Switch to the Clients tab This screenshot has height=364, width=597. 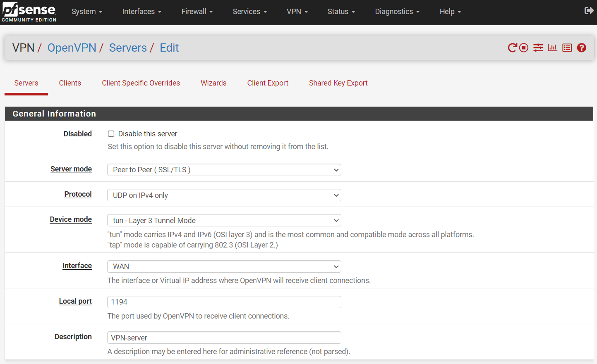[x=70, y=83]
